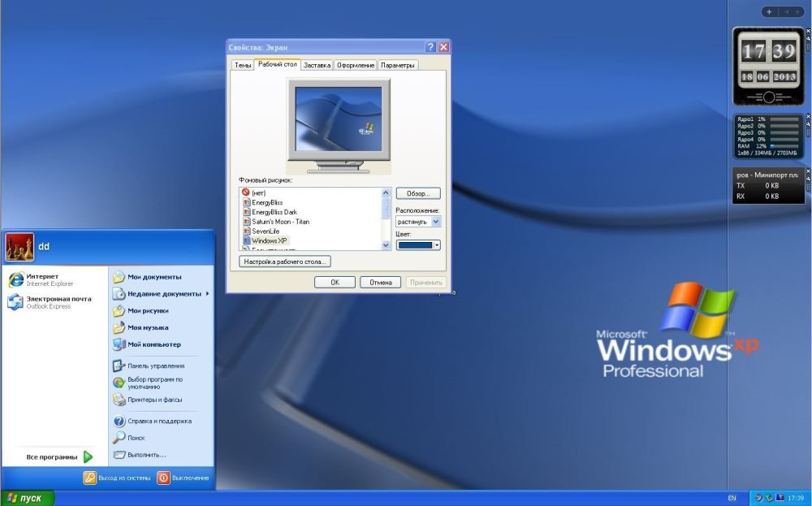Click Справка и поддержка help item

[159, 421]
